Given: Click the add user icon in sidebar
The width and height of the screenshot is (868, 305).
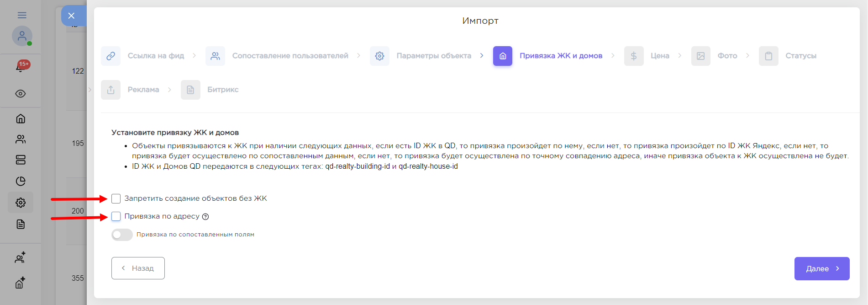Looking at the screenshot, I should coord(21,258).
